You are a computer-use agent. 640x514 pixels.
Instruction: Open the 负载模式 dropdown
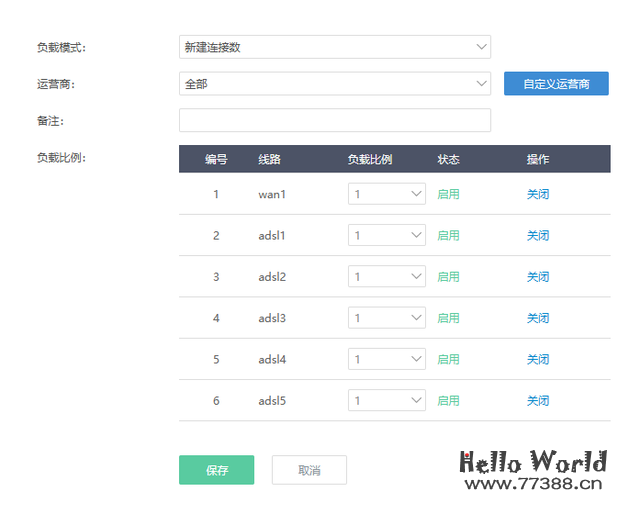[334, 47]
